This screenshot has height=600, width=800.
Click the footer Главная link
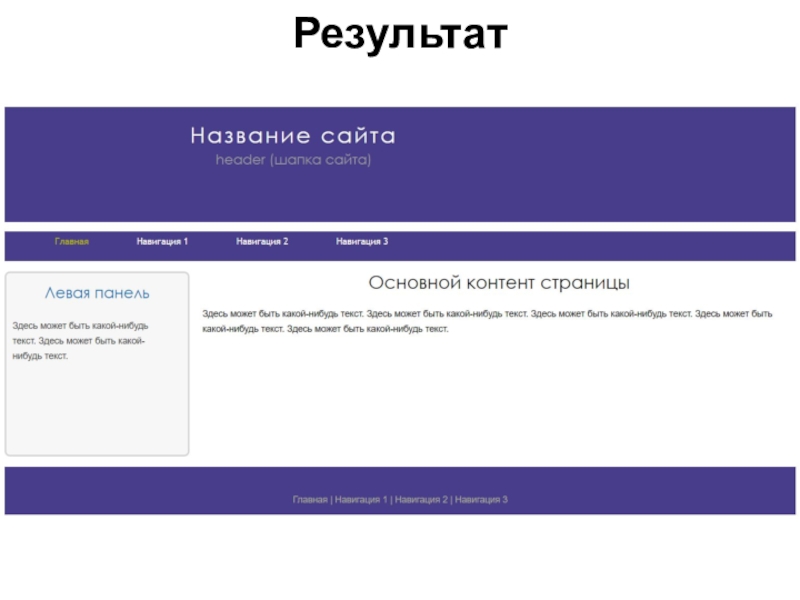310,499
